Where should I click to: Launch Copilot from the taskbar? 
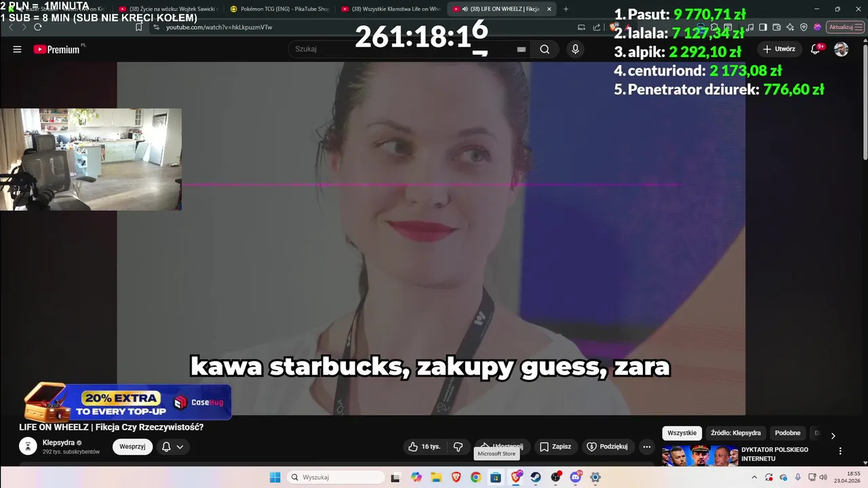click(416, 477)
